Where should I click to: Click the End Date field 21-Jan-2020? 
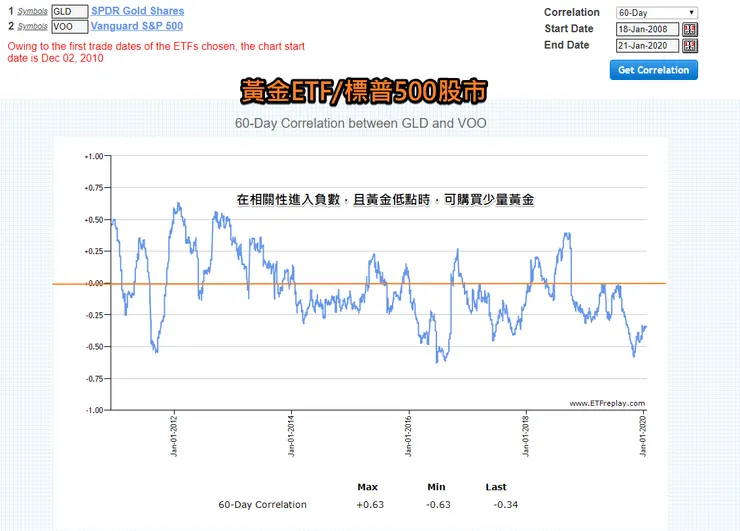click(x=647, y=46)
